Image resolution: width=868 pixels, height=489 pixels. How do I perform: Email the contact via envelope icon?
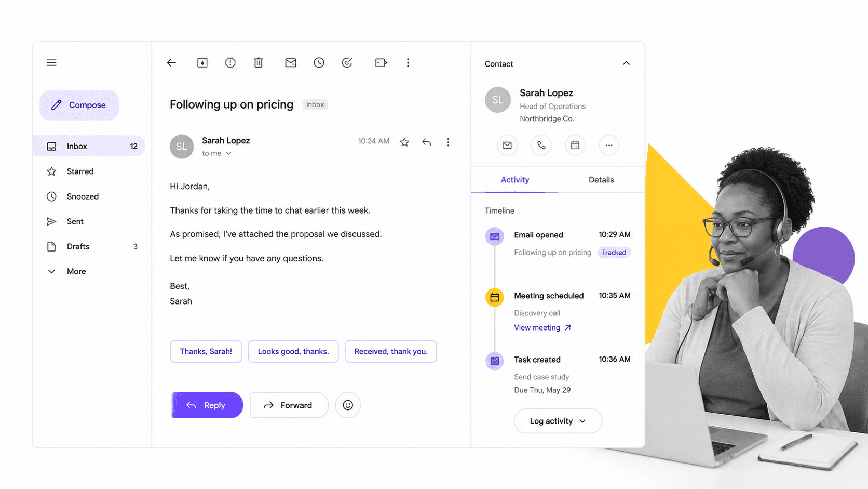507,146
